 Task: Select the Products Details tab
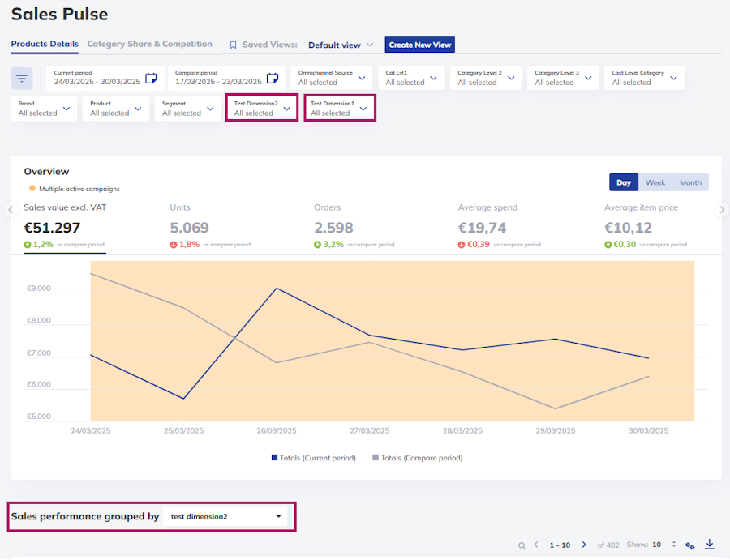click(45, 45)
